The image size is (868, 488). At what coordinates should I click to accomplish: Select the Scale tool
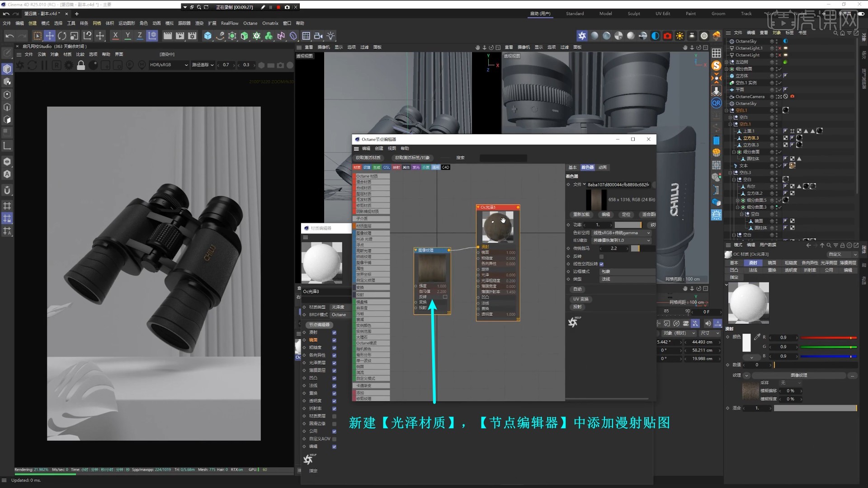(74, 36)
